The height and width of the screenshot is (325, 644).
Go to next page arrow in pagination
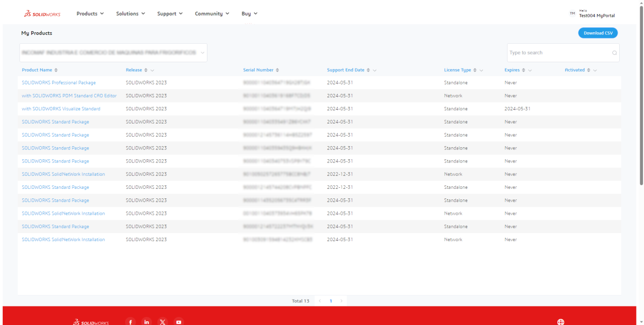(x=342, y=301)
